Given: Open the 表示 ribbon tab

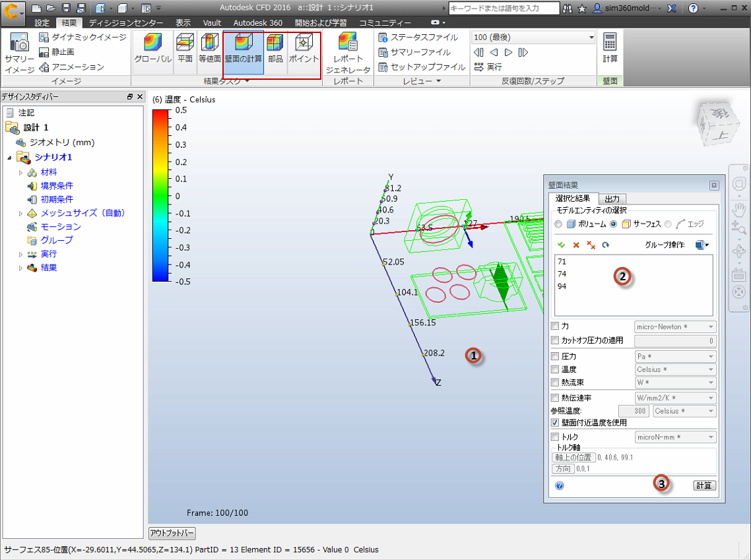Looking at the screenshot, I should coord(183,22).
